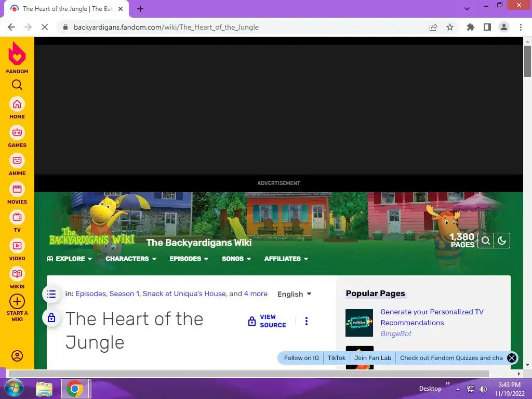Click the horizontal scrollbar thumb
Image resolution: width=532 pixels, height=399 pixels.
tap(249, 374)
